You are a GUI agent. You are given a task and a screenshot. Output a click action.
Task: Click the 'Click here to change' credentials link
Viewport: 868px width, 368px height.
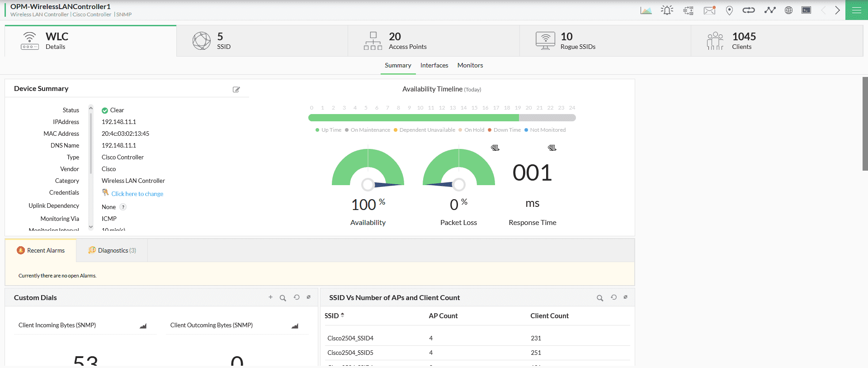[x=137, y=194]
